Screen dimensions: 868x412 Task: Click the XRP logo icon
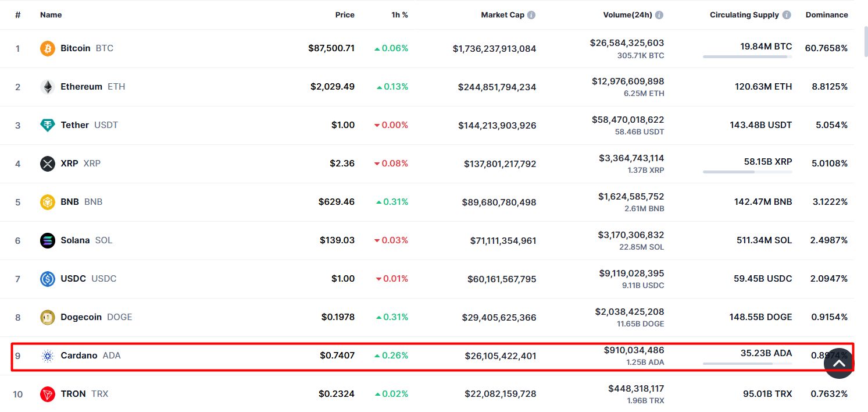pyautogui.click(x=47, y=164)
